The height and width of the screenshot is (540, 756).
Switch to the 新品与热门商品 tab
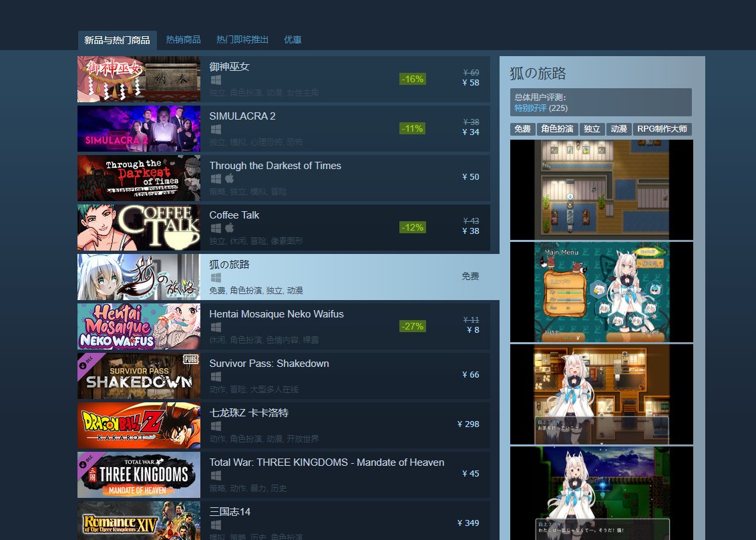point(117,40)
